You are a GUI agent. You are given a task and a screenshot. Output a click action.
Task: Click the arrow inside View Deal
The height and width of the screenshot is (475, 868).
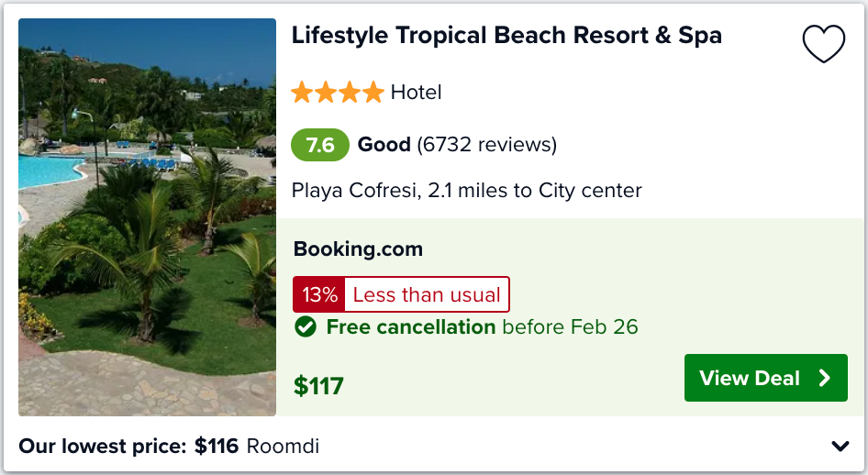coord(825,378)
